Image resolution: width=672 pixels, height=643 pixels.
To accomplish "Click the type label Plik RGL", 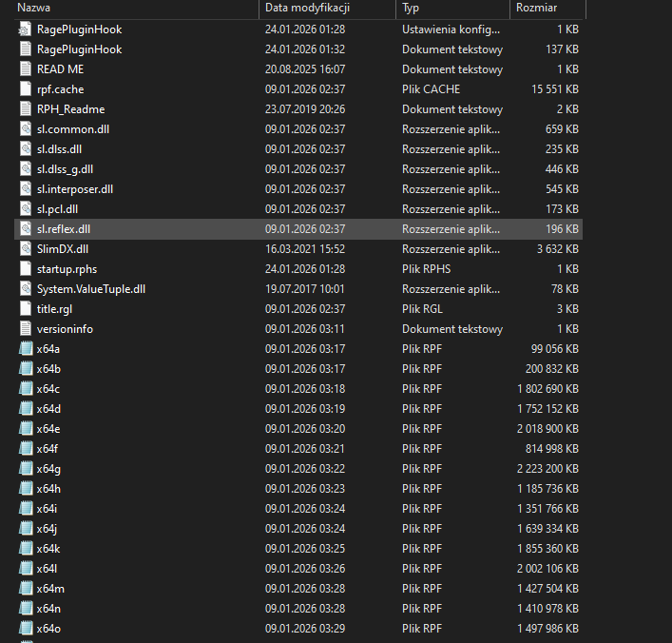I will [422, 309].
